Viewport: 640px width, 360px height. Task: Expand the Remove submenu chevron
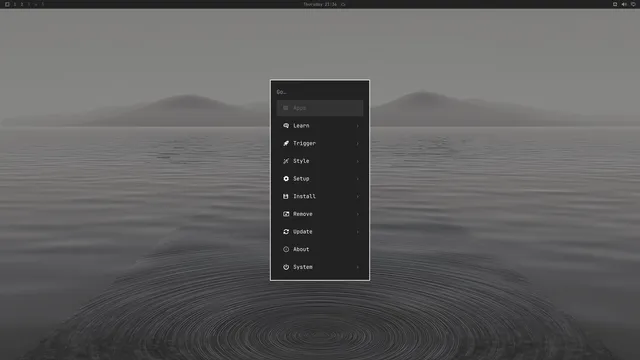pos(358,214)
